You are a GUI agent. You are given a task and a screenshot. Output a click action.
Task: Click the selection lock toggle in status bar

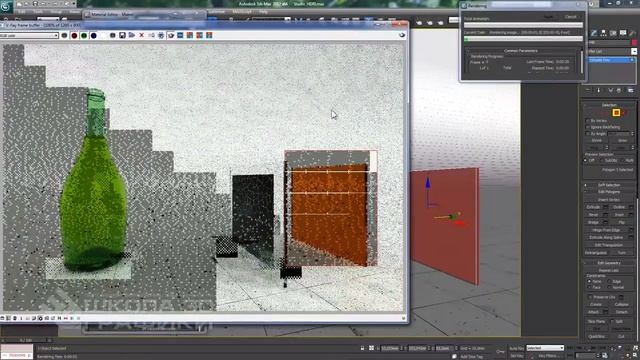362,348
